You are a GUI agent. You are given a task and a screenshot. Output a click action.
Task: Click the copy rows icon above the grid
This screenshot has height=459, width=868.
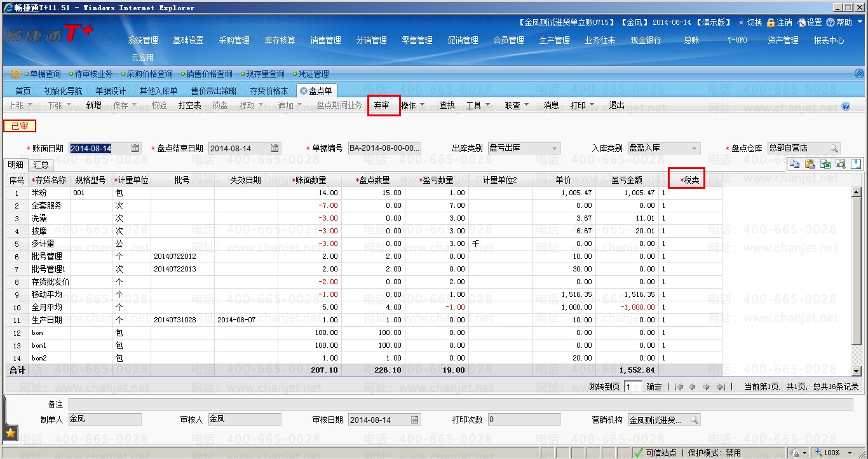point(795,164)
